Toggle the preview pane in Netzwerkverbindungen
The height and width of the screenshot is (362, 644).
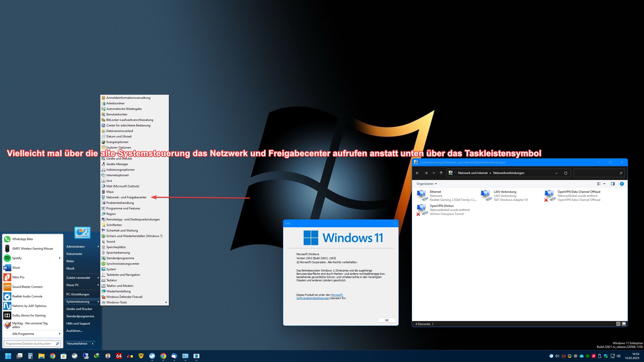[613, 184]
